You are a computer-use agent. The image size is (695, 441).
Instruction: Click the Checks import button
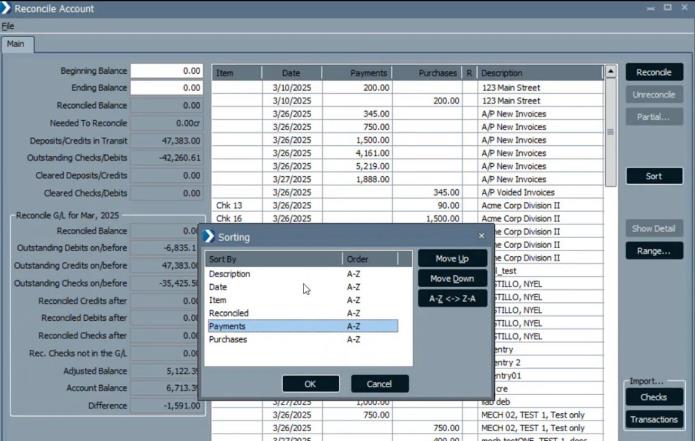point(653,398)
